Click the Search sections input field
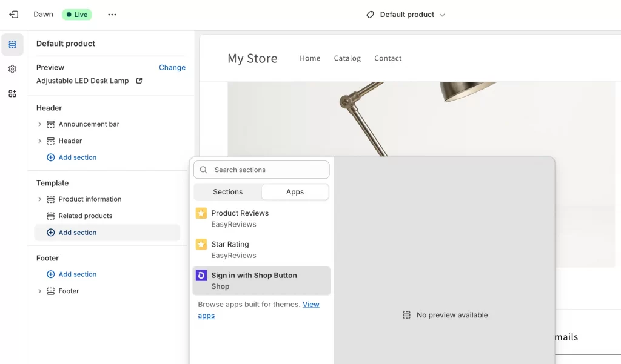Screen dimensions: 621x364 [261, 170]
